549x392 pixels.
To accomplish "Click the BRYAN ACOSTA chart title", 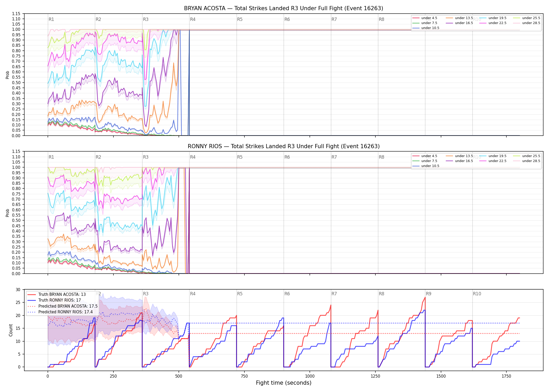I will point(283,8).
